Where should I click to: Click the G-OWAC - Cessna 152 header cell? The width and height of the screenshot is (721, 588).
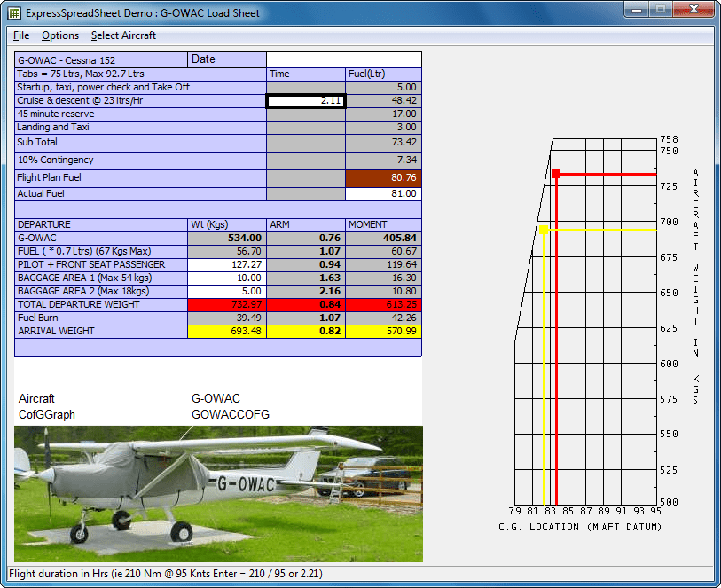tap(101, 59)
